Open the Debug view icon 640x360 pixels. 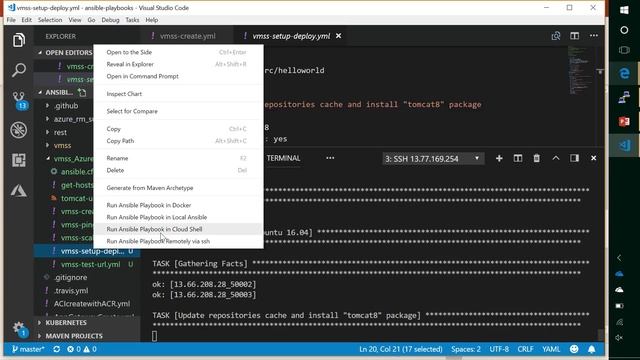click(18, 130)
